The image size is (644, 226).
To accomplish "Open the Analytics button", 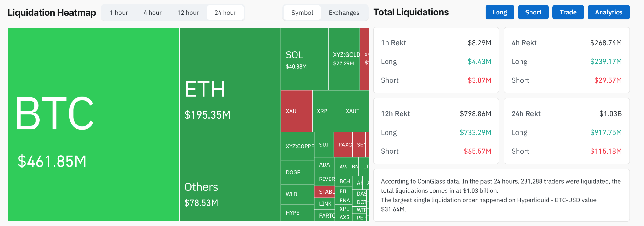I will 608,12.
